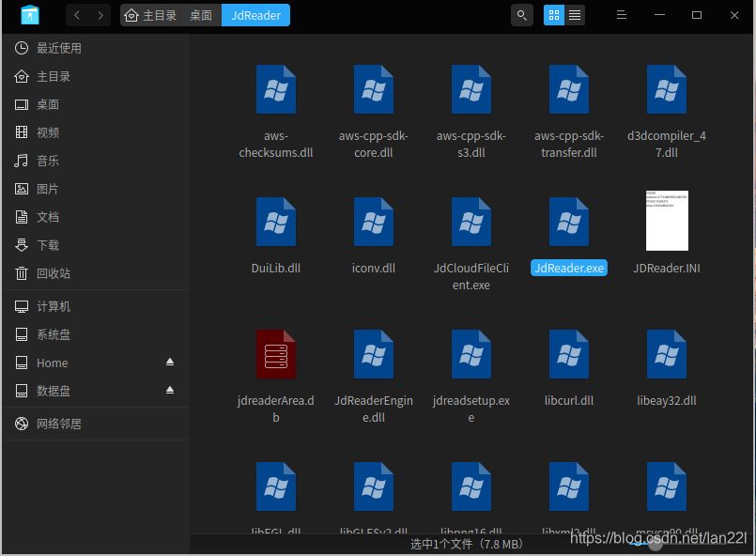Open 图片 in the sidebar
Viewport: 756px width, 556px height.
[x=96, y=189]
